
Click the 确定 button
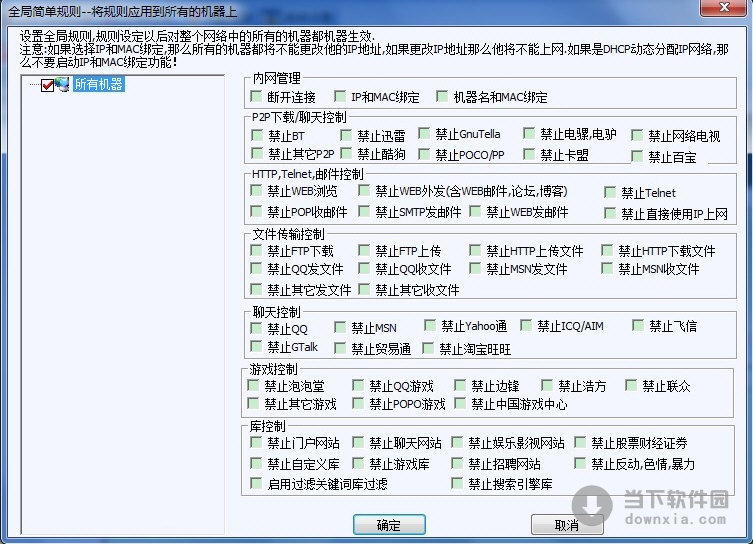[389, 525]
